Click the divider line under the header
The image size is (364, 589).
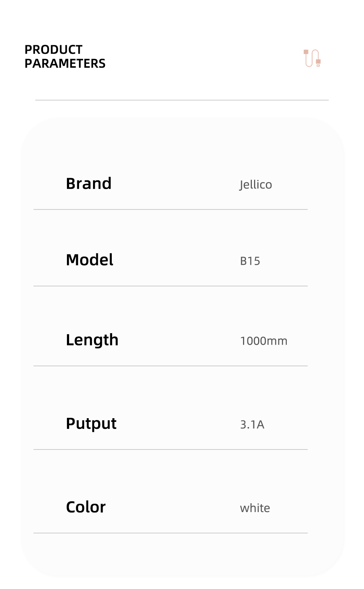click(x=182, y=100)
